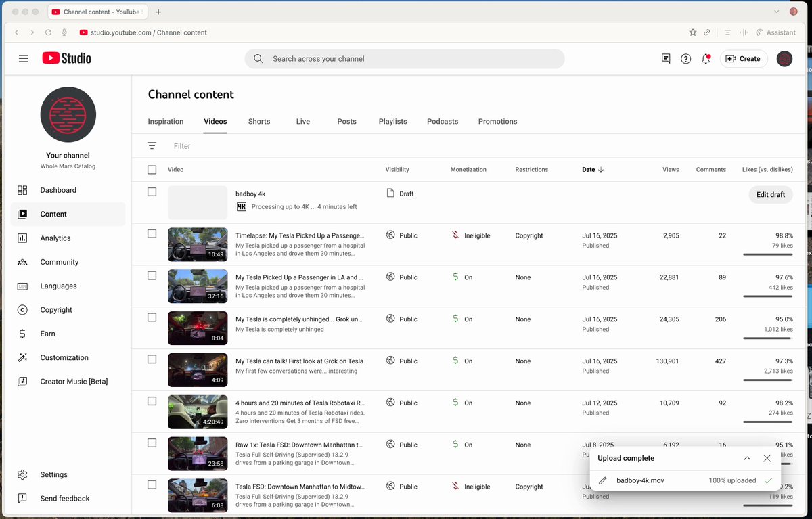Viewport: 812px width, 519px height.
Task: Switch to the Posts tab
Action: point(347,122)
